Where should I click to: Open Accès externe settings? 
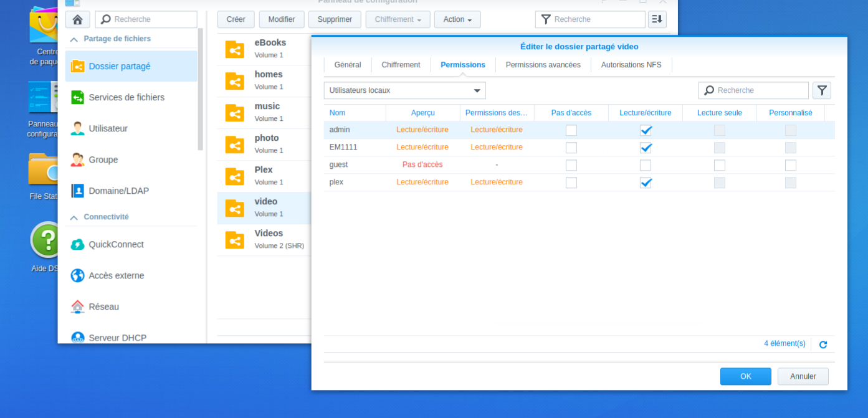116,275
